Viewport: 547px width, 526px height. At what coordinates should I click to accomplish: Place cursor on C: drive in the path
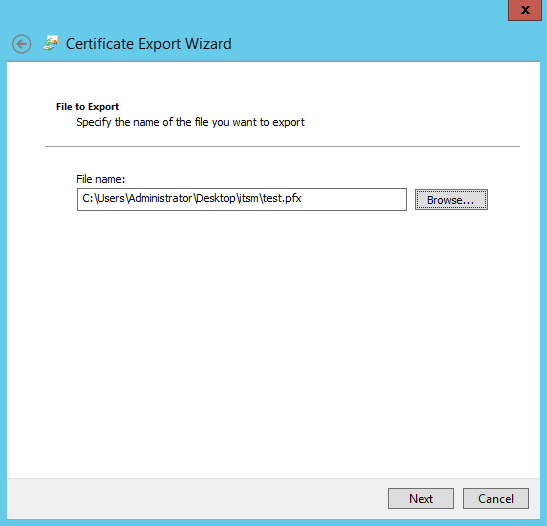87,198
